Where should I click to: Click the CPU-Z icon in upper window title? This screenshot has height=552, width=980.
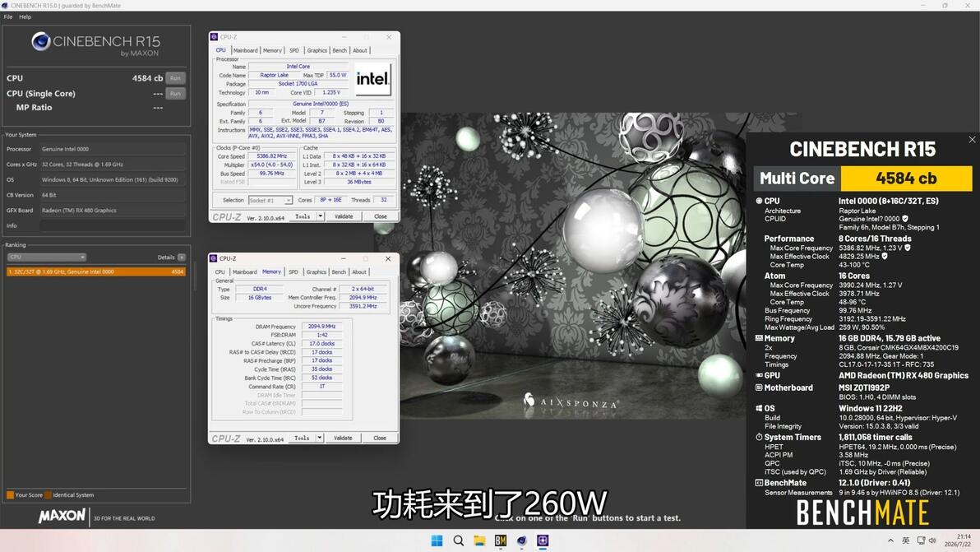tap(214, 37)
